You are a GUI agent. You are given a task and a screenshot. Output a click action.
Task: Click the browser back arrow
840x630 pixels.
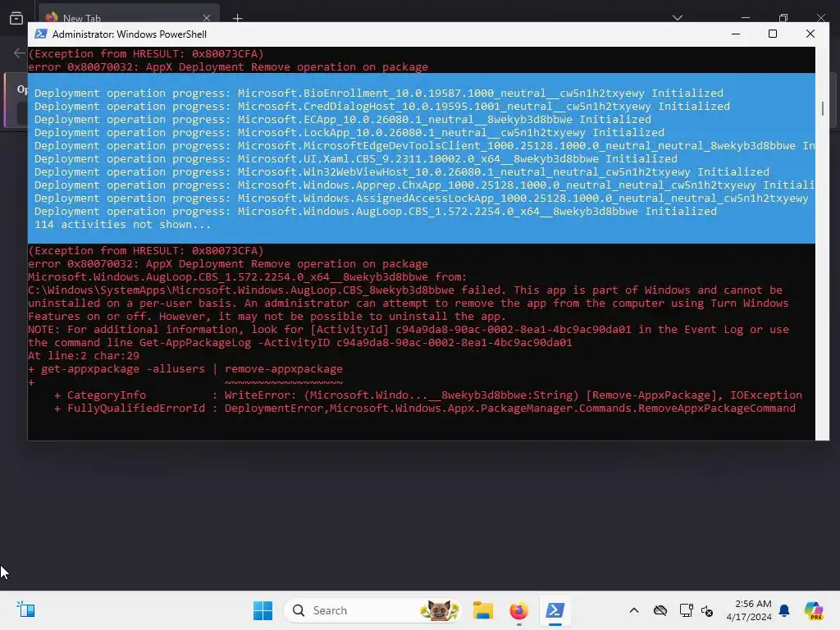click(x=20, y=53)
